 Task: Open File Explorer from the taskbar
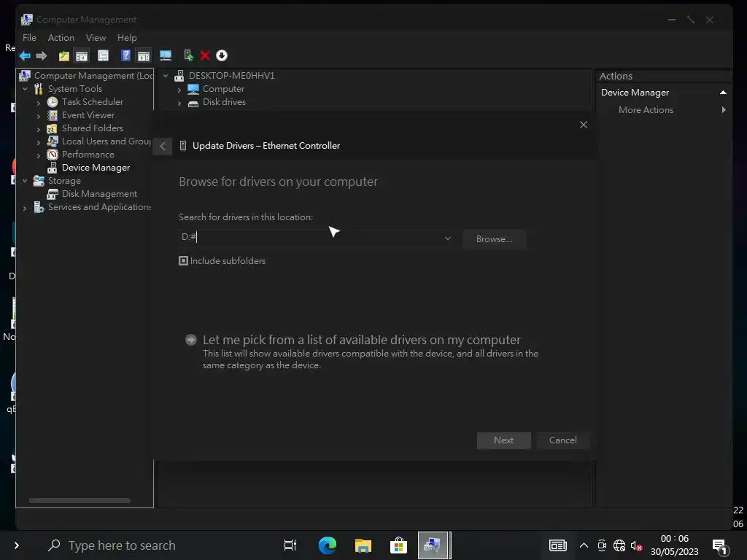363,545
